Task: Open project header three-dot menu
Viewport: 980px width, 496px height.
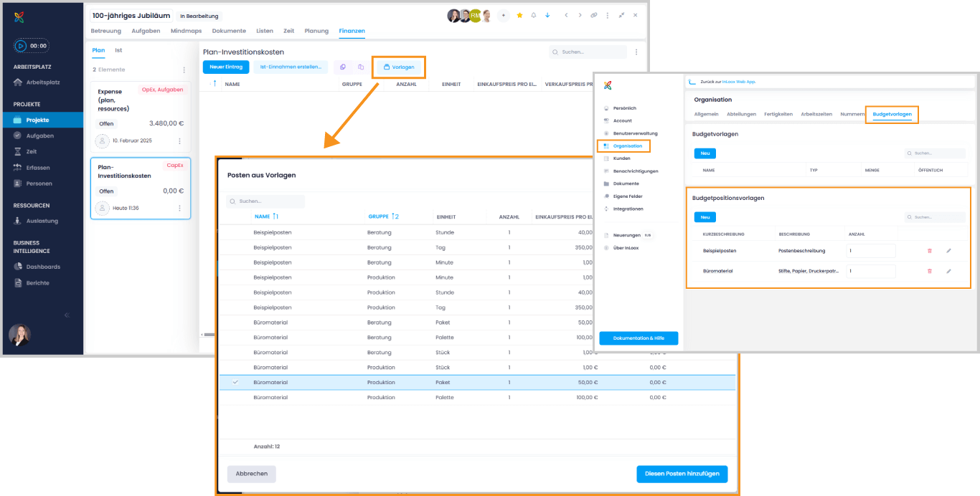Action: [607, 15]
